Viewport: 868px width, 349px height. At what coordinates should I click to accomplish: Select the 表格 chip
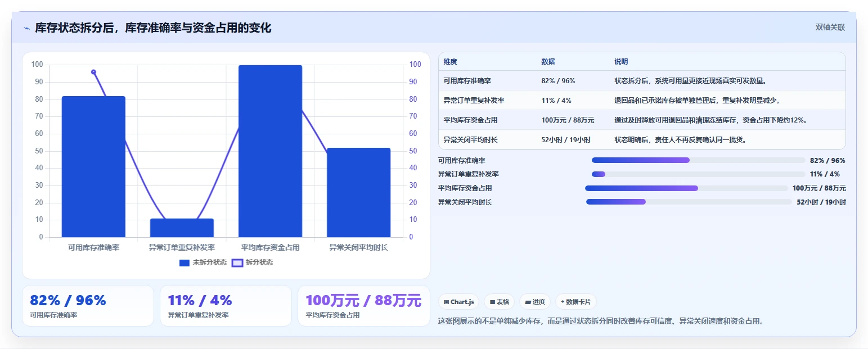[499, 302]
